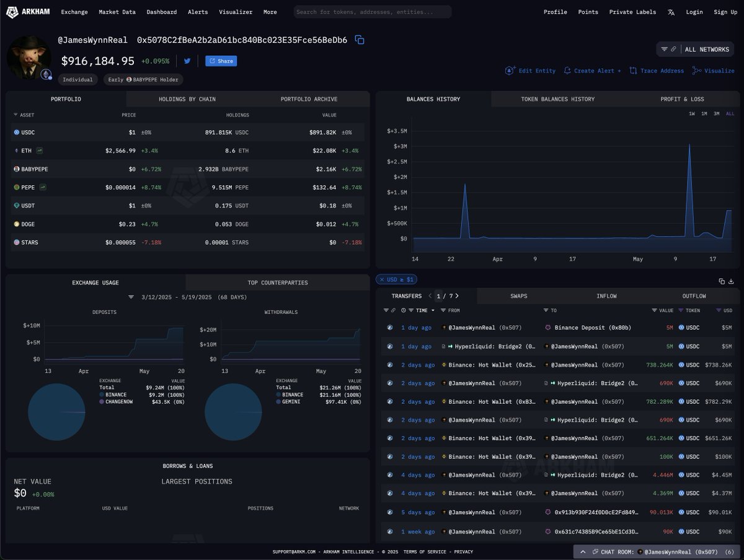Screen dimensions: 744x560
Task: Click the link filter icon in transfers header
Action: [393, 310]
